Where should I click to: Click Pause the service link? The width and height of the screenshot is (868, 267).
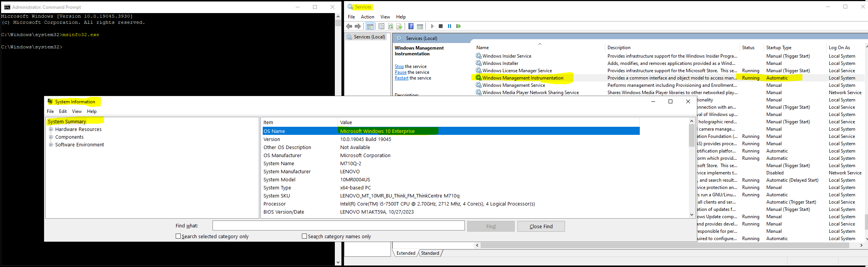click(400, 72)
